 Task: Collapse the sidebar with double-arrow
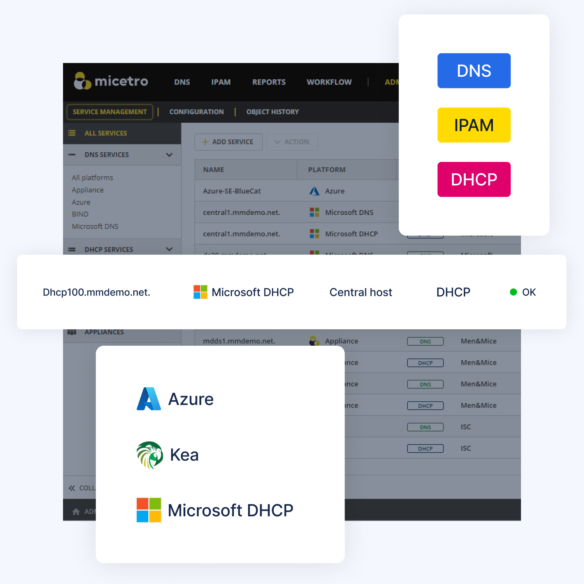point(72,488)
